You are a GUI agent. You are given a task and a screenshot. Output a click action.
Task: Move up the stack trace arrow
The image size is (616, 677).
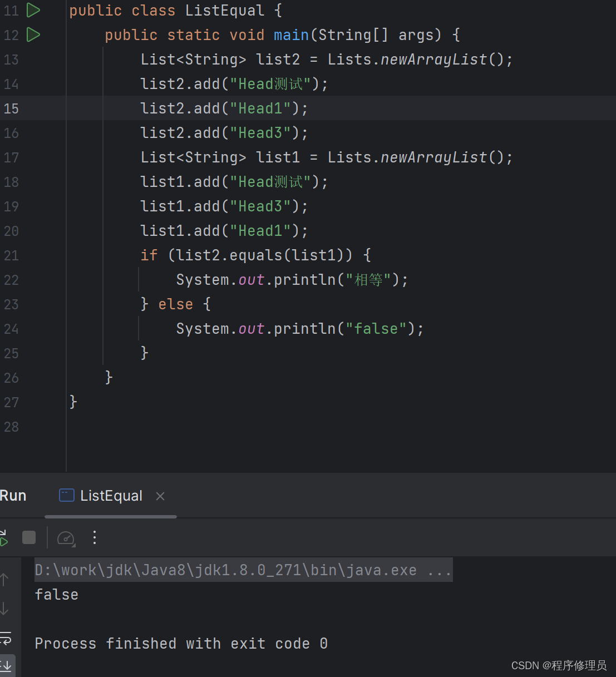(x=4, y=580)
